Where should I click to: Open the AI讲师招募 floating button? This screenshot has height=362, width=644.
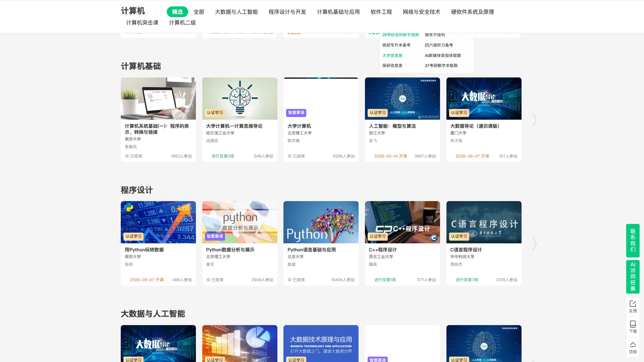633,277
